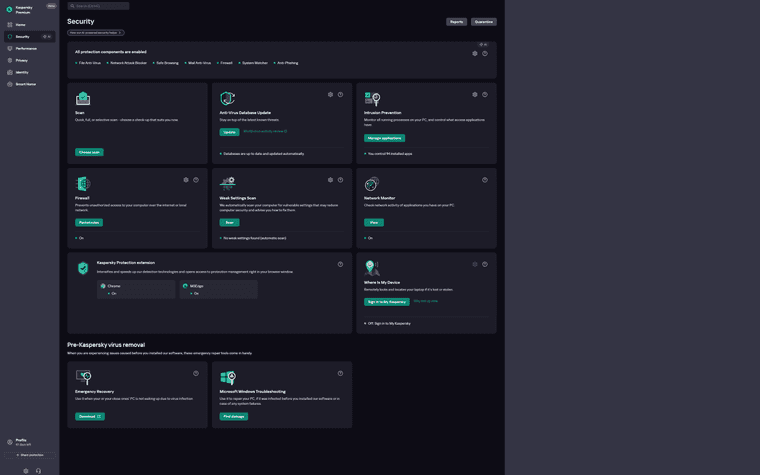Open Anti-Virus Database Update settings gear

click(x=331, y=95)
